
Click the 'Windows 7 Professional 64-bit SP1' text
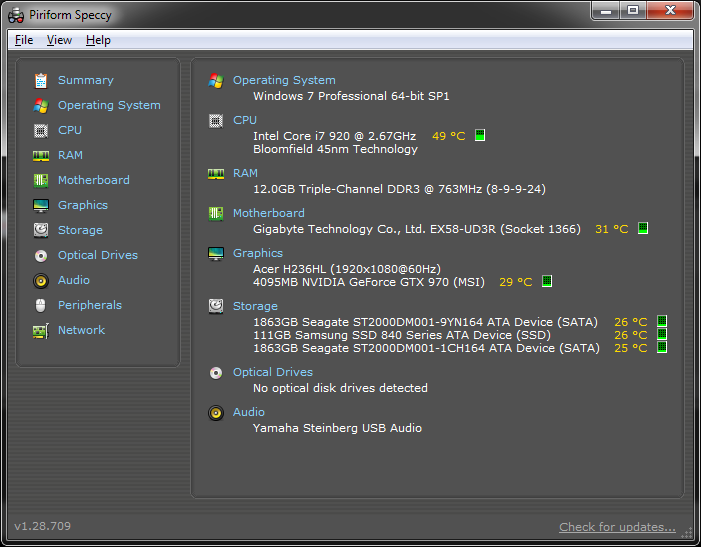tap(351, 97)
